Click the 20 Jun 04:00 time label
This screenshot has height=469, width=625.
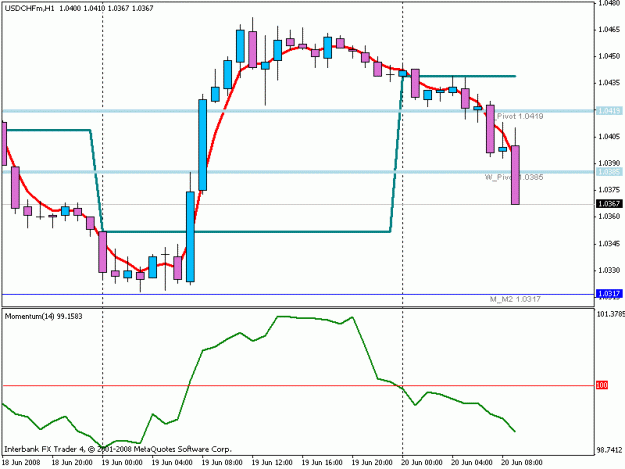(x=472, y=463)
